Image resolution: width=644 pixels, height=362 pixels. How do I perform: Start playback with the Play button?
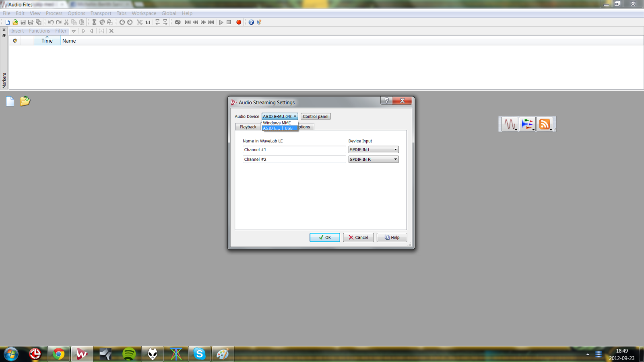(x=221, y=22)
